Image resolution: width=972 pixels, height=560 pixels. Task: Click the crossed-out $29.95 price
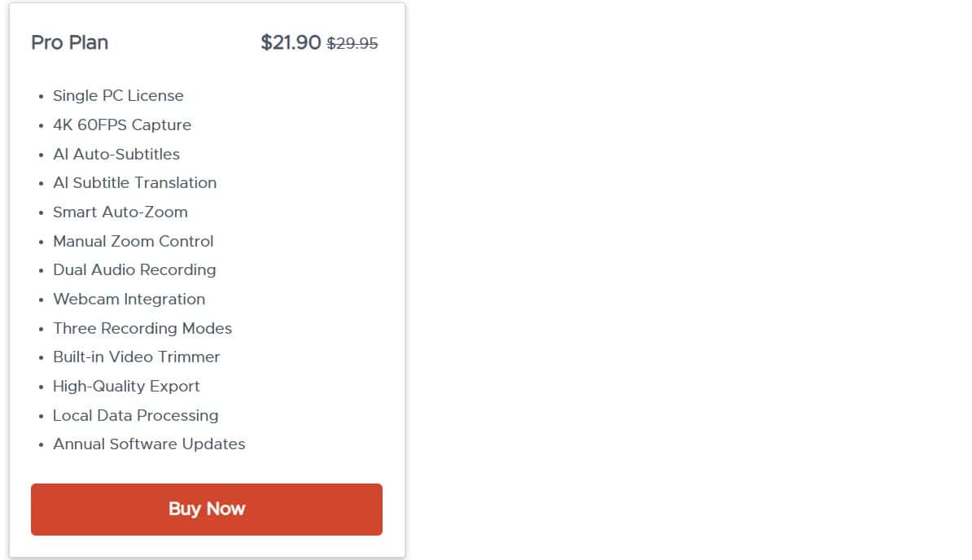pyautogui.click(x=353, y=43)
